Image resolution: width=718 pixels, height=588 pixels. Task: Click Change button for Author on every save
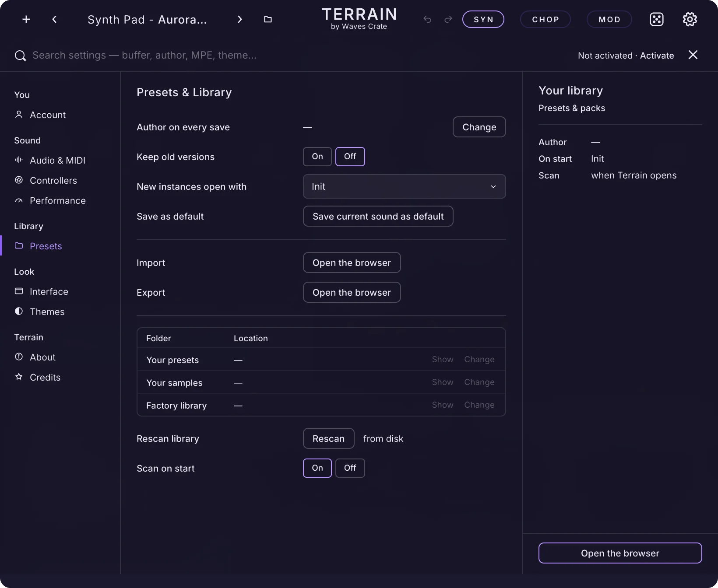coord(479,127)
